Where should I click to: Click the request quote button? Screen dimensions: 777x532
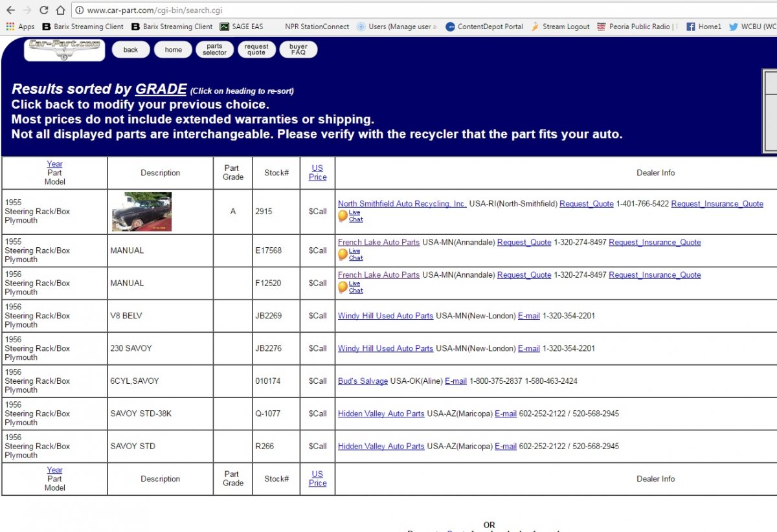click(x=256, y=50)
